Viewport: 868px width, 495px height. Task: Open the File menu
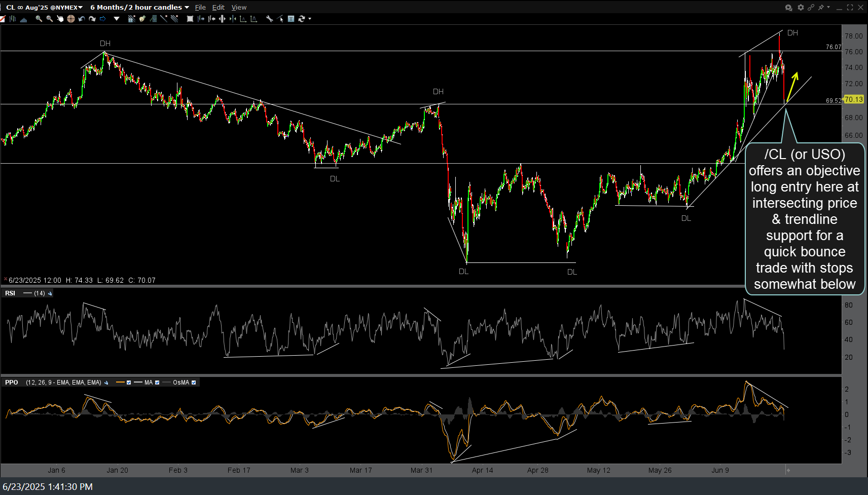tap(200, 7)
